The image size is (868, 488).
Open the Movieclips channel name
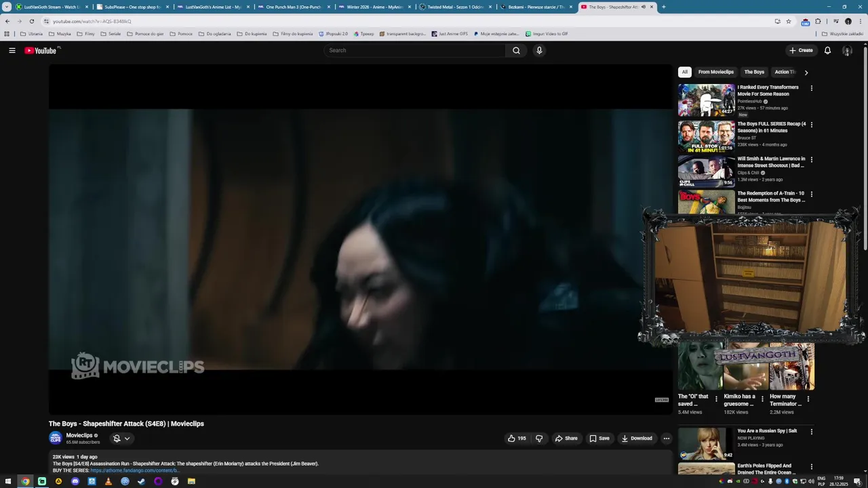[x=79, y=435]
